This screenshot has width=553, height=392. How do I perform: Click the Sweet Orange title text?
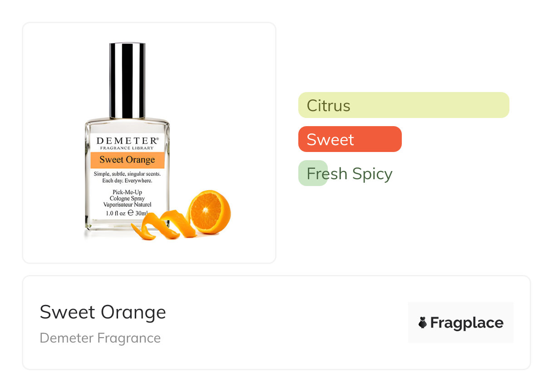(103, 312)
